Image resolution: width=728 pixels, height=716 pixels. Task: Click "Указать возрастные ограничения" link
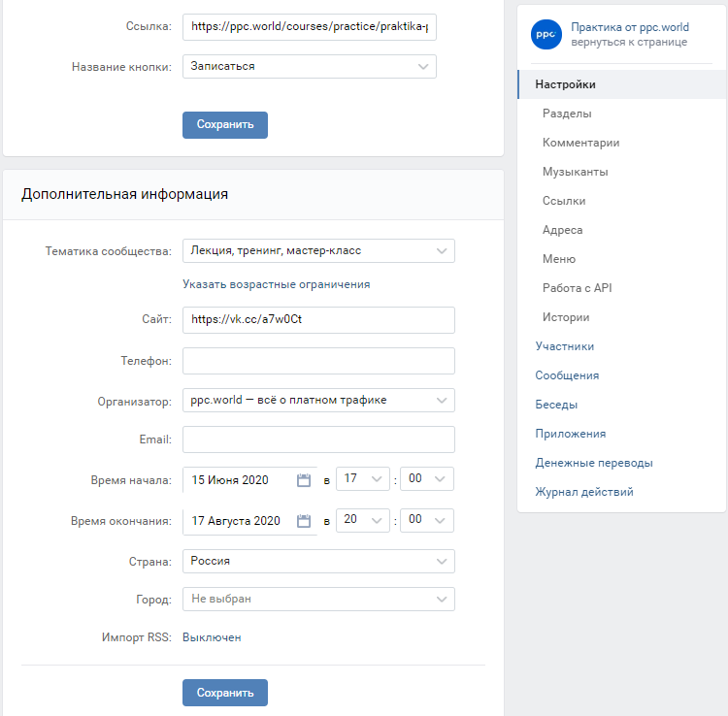(276, 284)
